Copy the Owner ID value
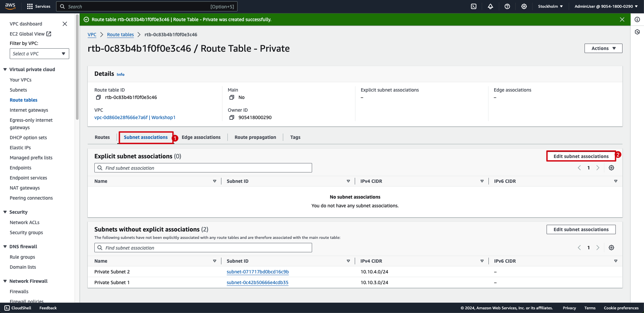The image size is (644, 313). click(x=232, y=117)
